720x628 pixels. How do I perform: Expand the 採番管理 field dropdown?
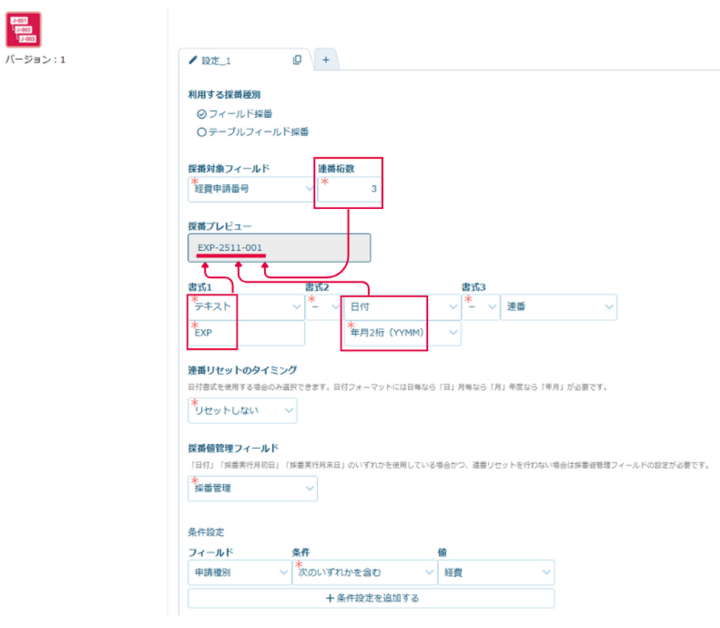click(252, 488)
